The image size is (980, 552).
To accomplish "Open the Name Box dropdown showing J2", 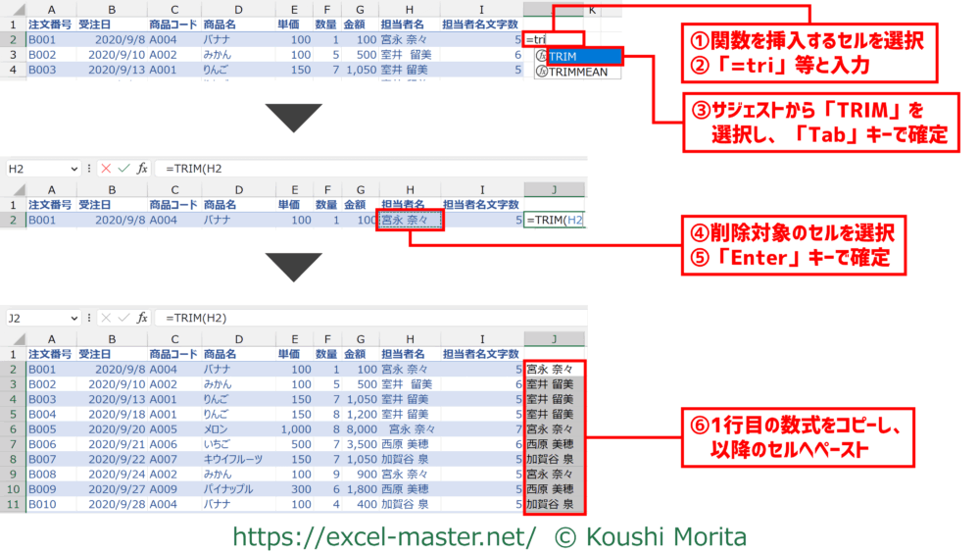I will (73, 319).
